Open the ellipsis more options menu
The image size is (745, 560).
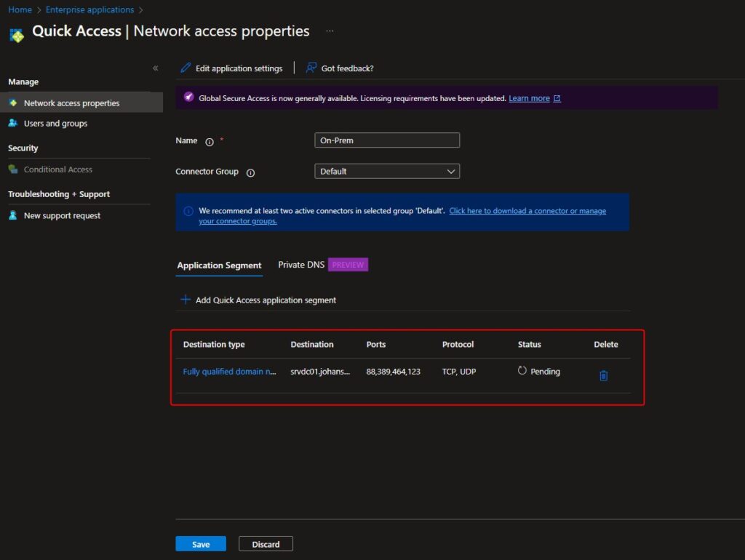click(330, 31)
